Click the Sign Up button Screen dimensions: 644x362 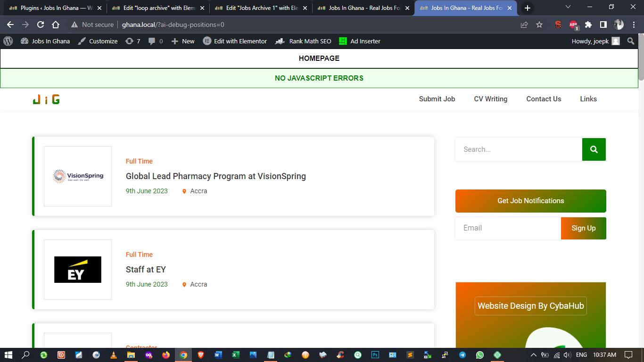pyautogui.click(x=584, y=228)
